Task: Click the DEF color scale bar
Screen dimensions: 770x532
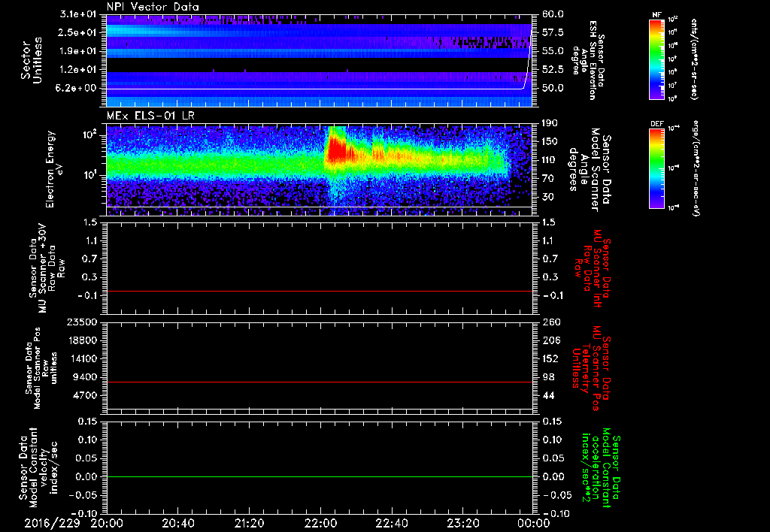Action: point(656,168)
